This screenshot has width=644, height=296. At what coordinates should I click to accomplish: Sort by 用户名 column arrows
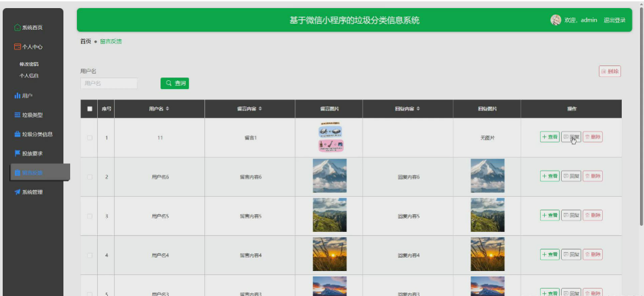point(167,109)
